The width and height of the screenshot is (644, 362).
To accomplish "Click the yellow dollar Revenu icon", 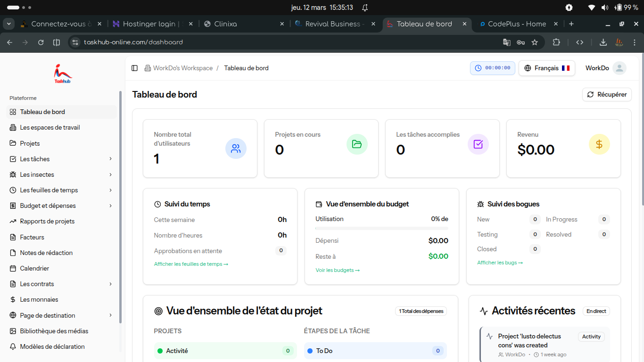I will click(x=599, y=144).
